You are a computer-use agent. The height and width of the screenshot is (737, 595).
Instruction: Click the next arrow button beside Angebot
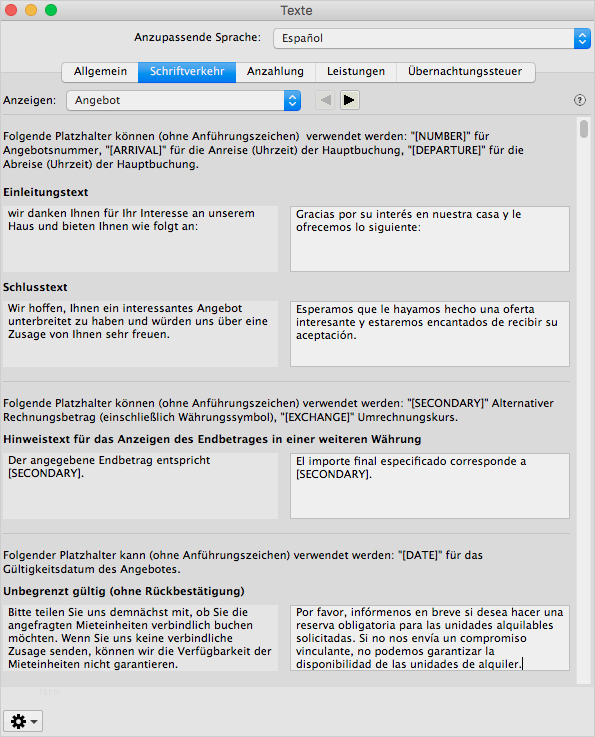click(349, 100)
